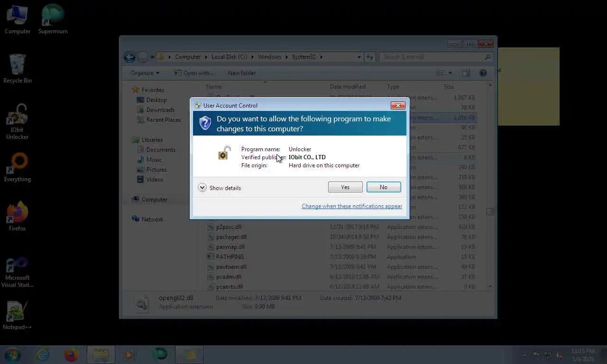Screen dimensions: 607x364
Task: Select the Pictures library
Action: tap(156, 170)
